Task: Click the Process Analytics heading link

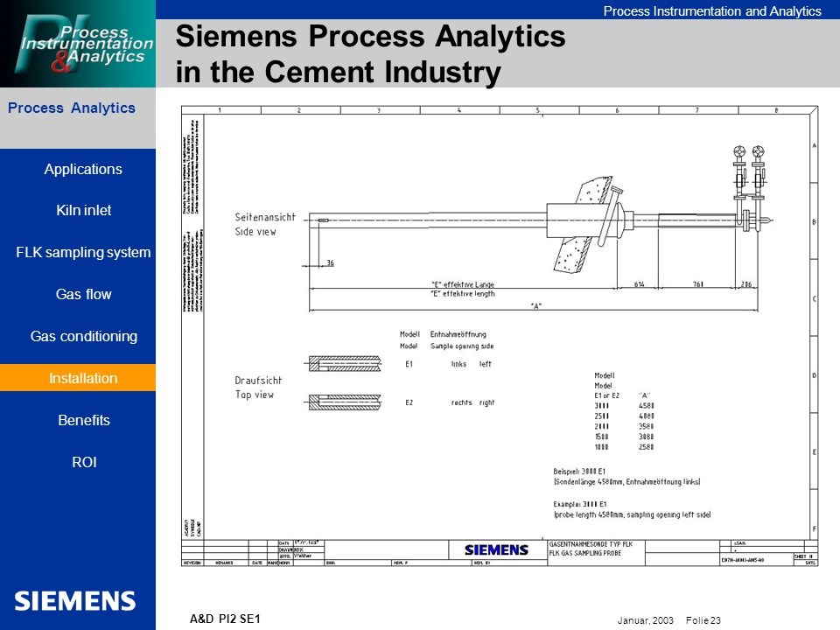Action: (x=71, y=108)
